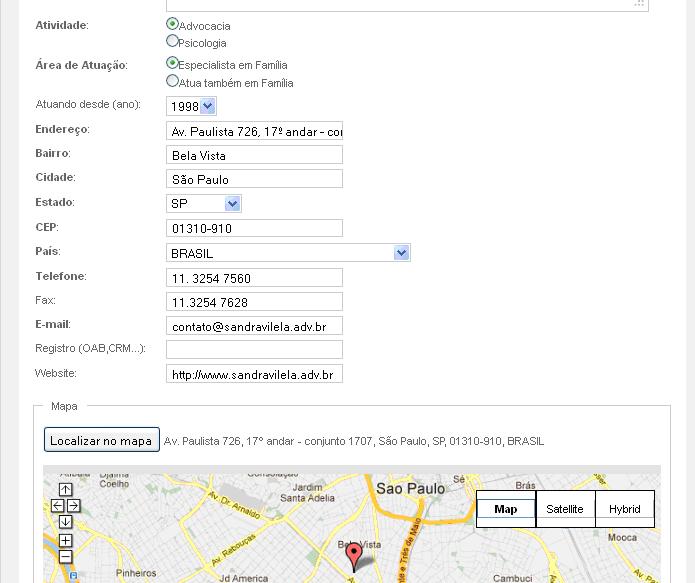Select the Map view tab
The height and width of the screenshot is (583, 695).
pyautogui.click(x=506, y=509)
